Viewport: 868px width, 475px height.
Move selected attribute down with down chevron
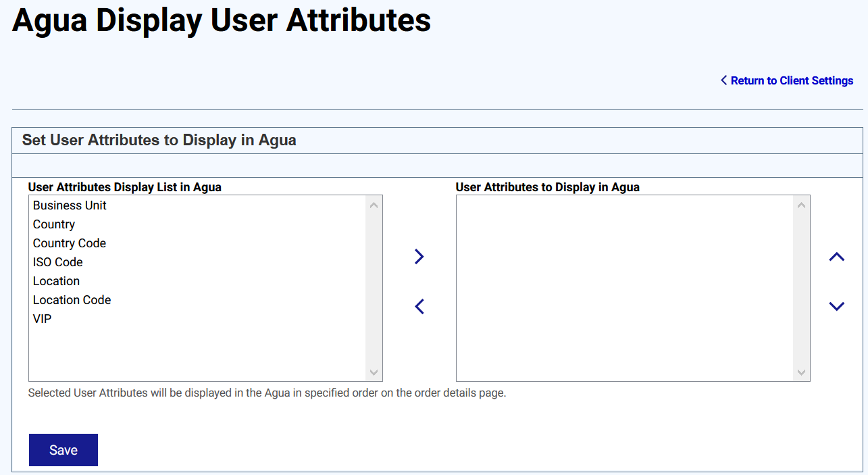tap(836, 307)
